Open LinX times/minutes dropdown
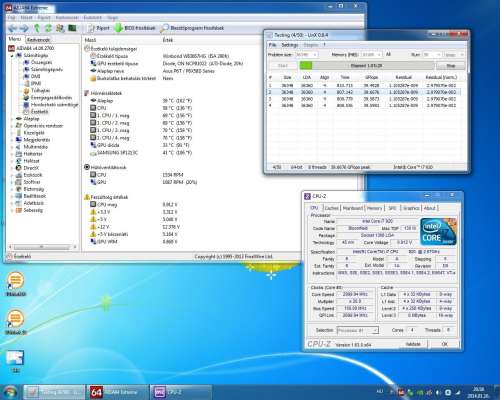This screenshot has width=500, height=400. click(x=454, y=54)
